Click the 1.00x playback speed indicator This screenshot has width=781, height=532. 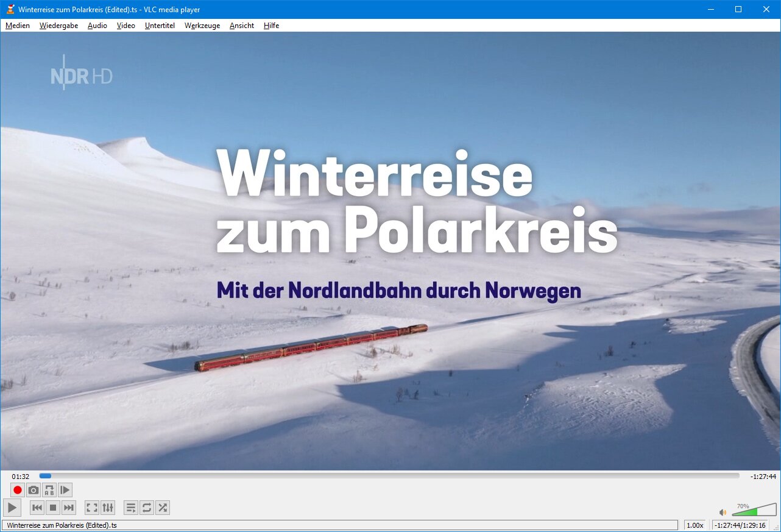coord(695,525)
